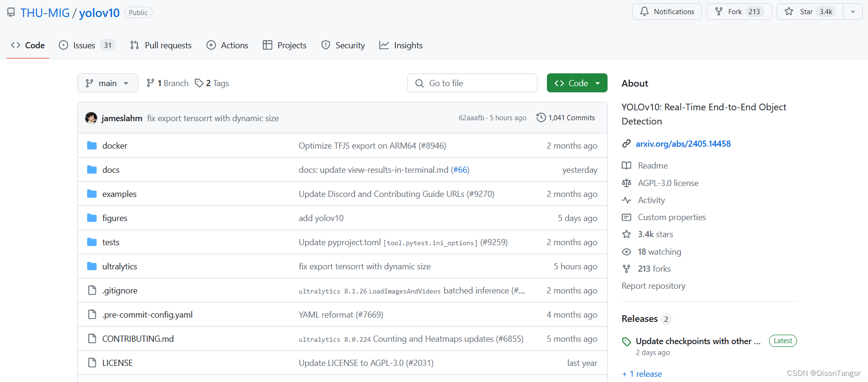Image resolution: width=868 pixels, height=382 pixels.
Task: Show the + 1 release link
Action: point(642,374)
